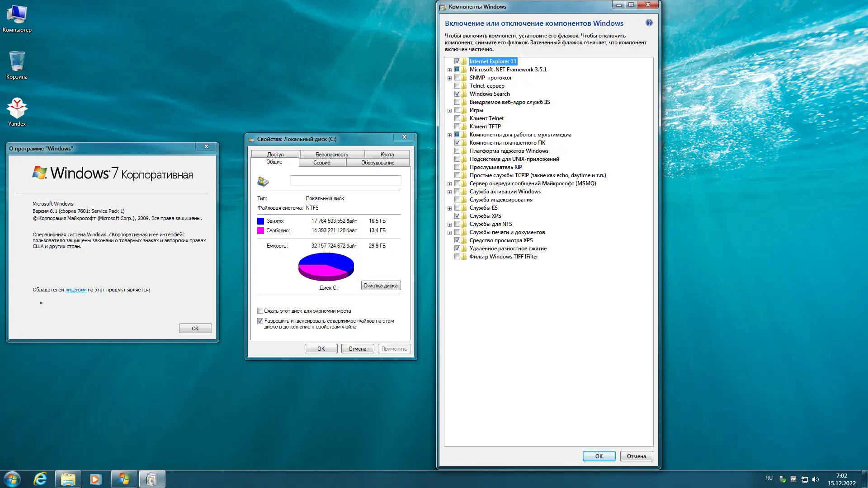
Task: Click the help question mark icon
Action: 649,23
